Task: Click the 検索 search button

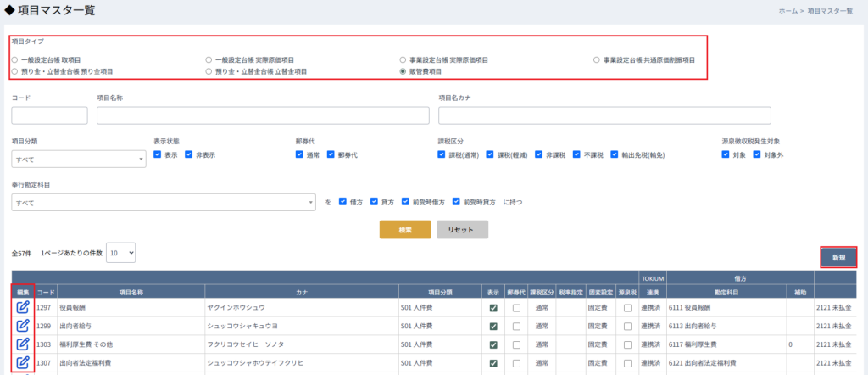Action: click(x=405, y=230)
